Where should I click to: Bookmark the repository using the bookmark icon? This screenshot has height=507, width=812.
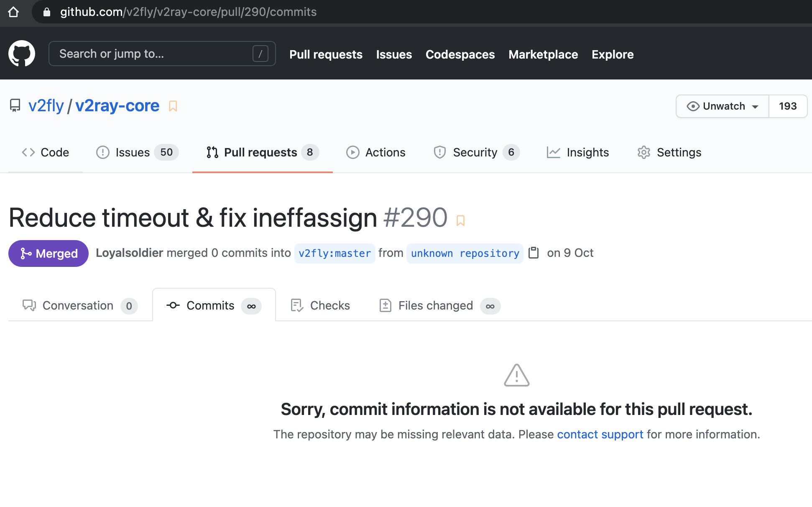(173, 106)
